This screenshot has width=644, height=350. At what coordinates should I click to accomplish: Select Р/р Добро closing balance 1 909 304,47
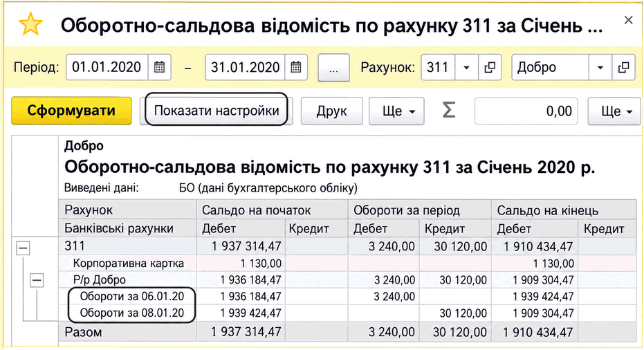[x=543, y=280]
